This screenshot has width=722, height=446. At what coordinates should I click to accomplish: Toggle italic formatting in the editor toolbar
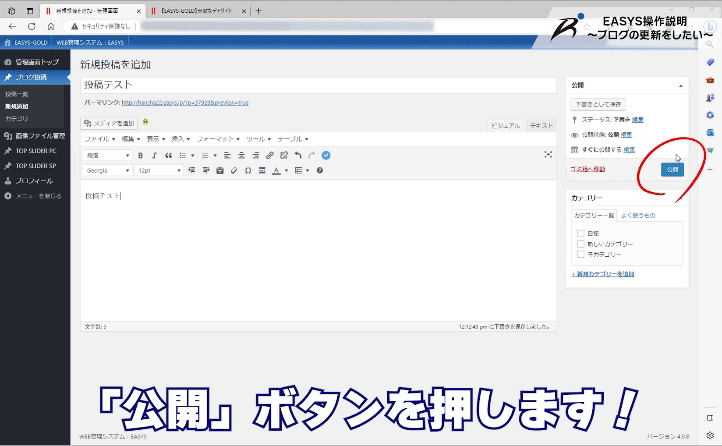pyautogui.click(x=154, y=156)
